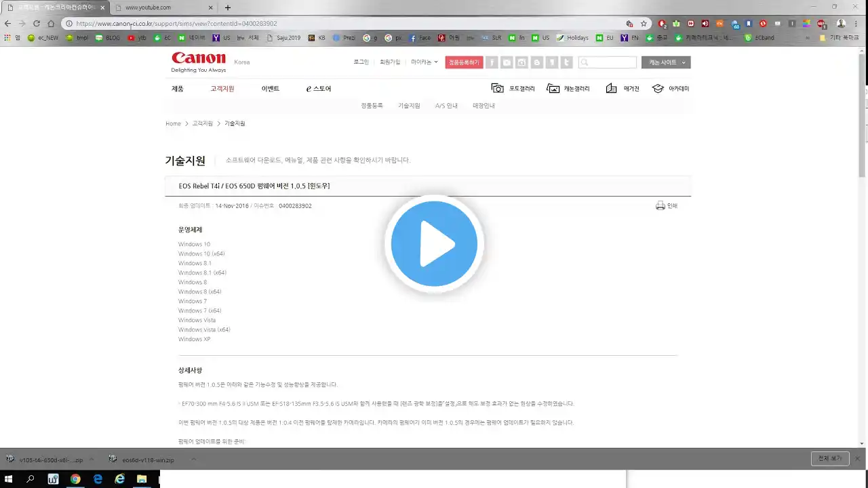Click the site search input field

608,62
